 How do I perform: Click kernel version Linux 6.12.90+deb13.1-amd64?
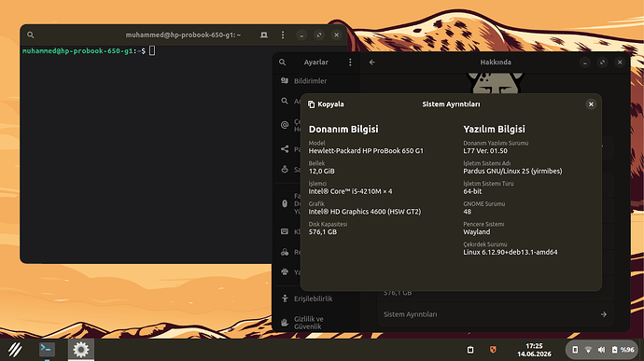pos(511,252)
